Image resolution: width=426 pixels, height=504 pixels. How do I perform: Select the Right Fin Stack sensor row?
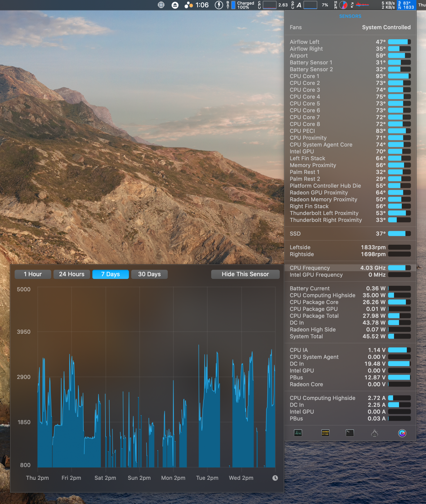pos(350,206)
